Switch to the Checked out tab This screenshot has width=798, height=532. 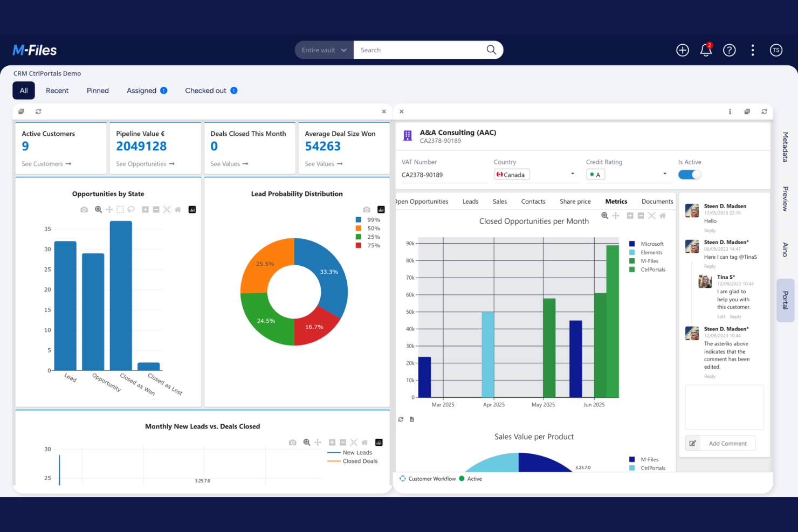211,91
